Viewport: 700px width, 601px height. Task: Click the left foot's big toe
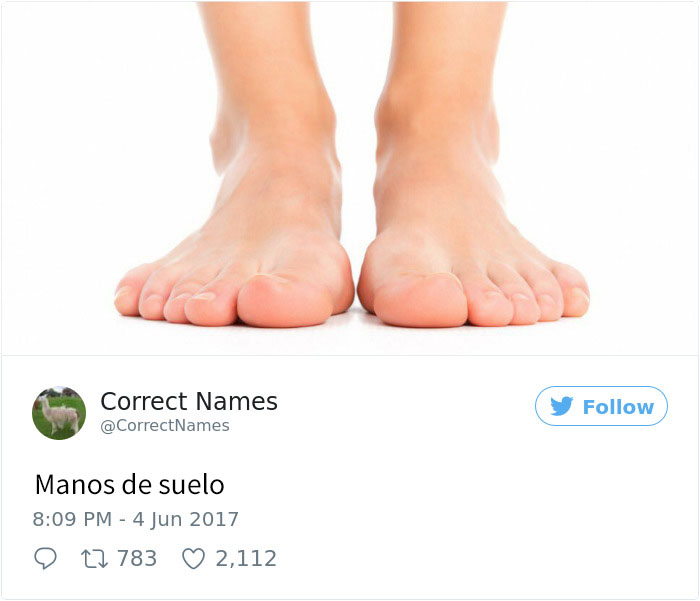[x=284, y=301]
